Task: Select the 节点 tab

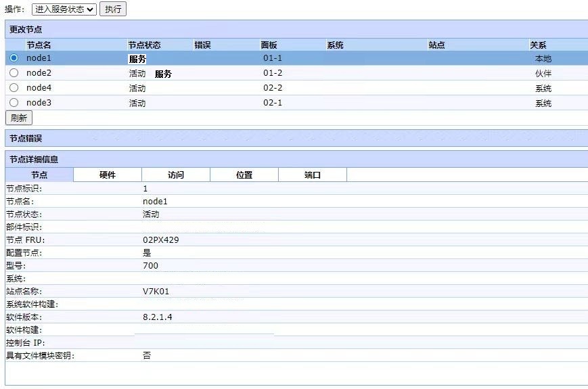Action: 39,175
